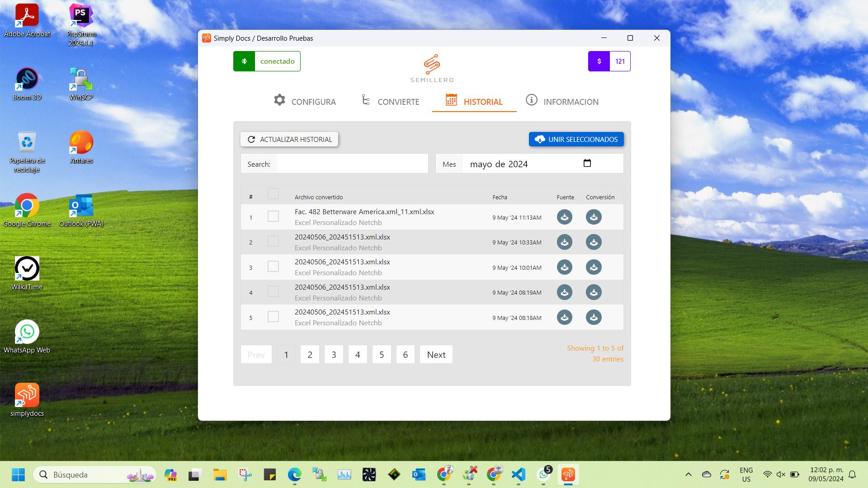Click the Bluetooth conectado status icon
Image resolution: width=868 pixels, height=488 pixels.
click(244, 61)
